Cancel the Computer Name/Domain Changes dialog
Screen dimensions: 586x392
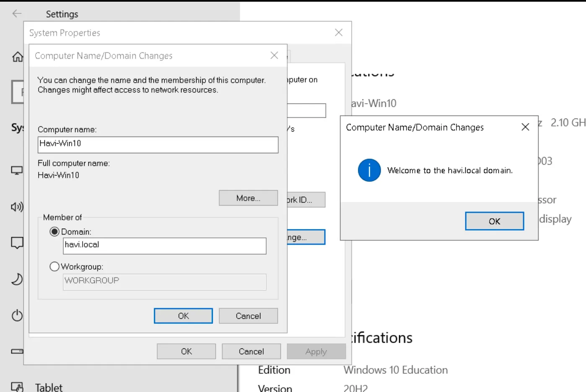(248, 316)
